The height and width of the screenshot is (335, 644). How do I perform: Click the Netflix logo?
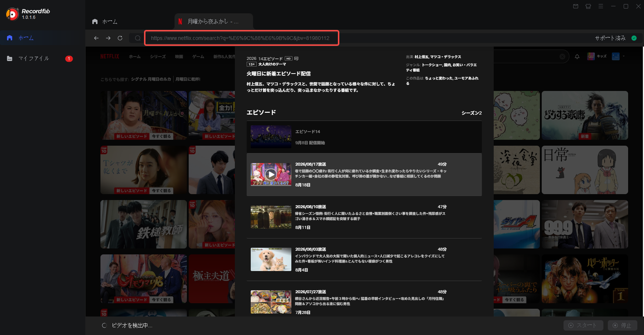(x=110, y=57)
